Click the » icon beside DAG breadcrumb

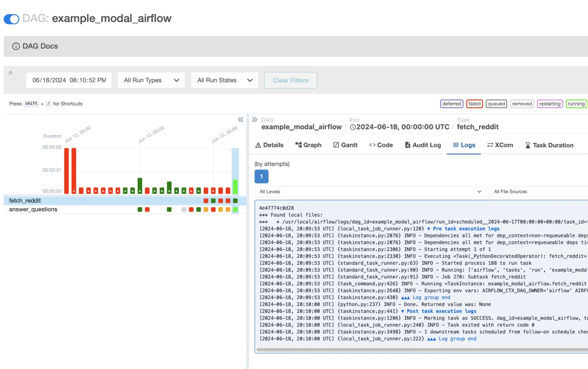click(255, 119)
